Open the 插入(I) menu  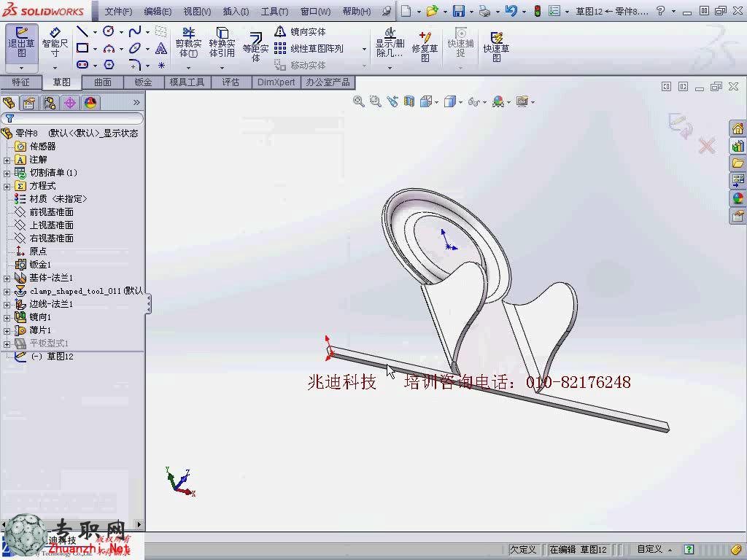(236, 12)
